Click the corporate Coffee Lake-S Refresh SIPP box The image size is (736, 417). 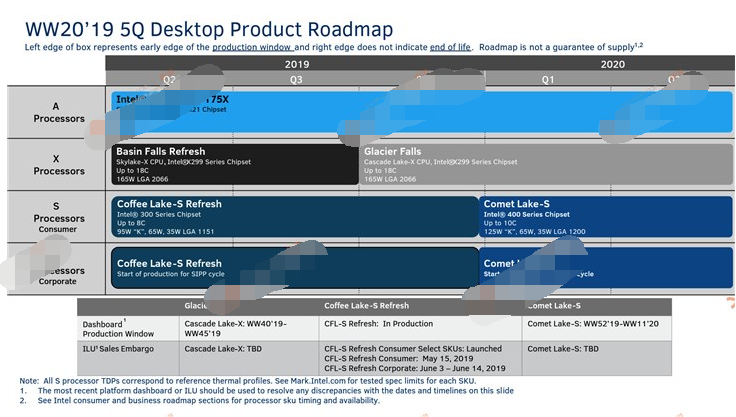tap(295, 268)
